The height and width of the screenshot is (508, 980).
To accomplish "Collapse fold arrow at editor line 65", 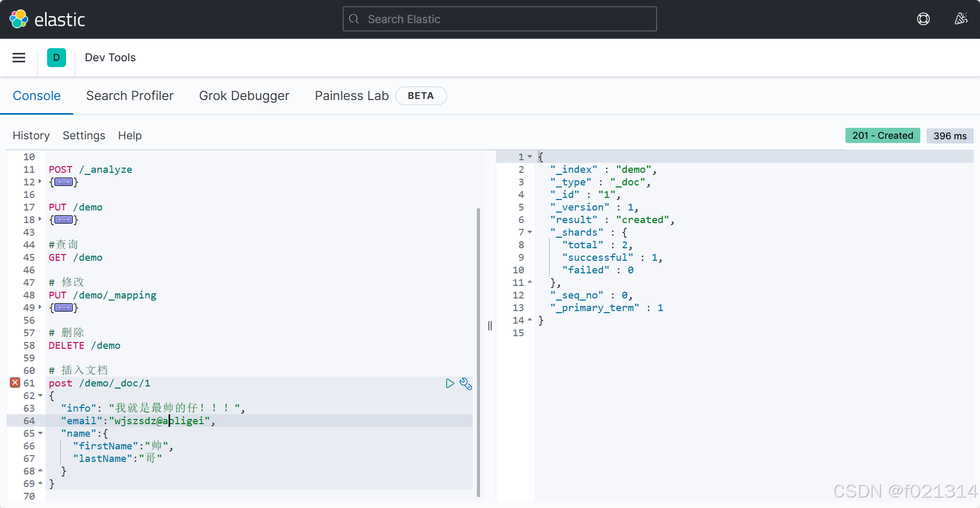I will coord(40,433).
